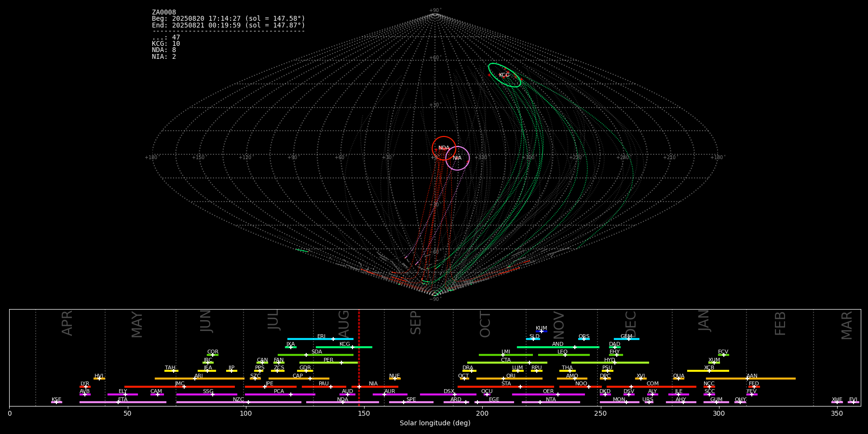Click the AUG month label
The image size is (868, 434).
point(344,324)
